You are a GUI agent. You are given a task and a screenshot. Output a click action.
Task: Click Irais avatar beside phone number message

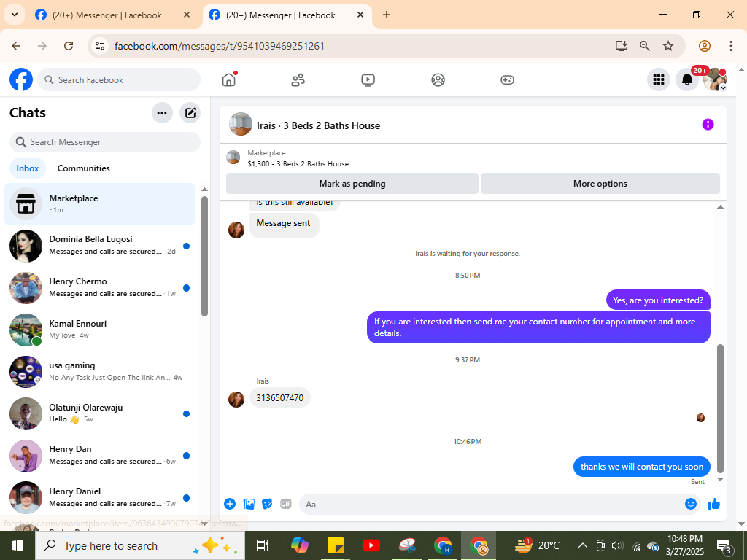(236, 399)
